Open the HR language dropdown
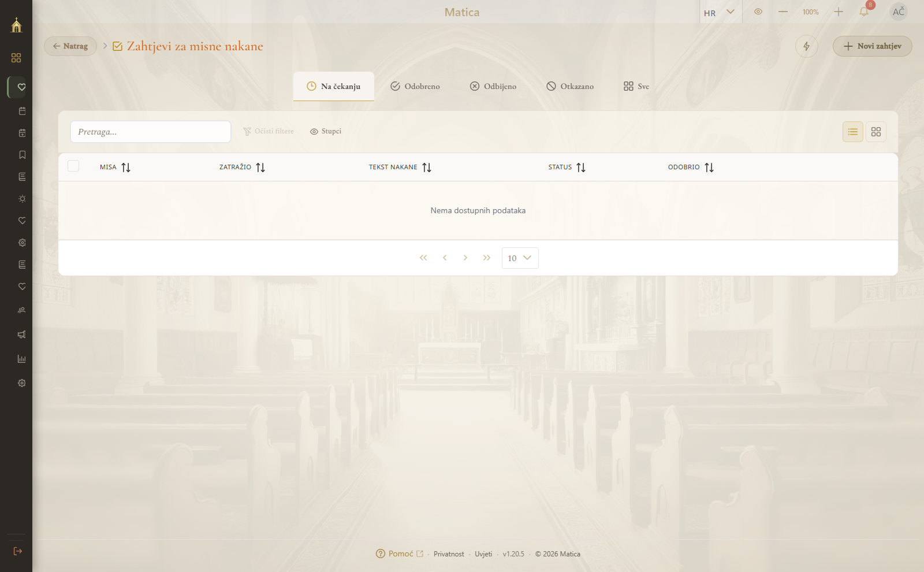The height and width of the screenshot is (572, 924). (x=719, y=12)
